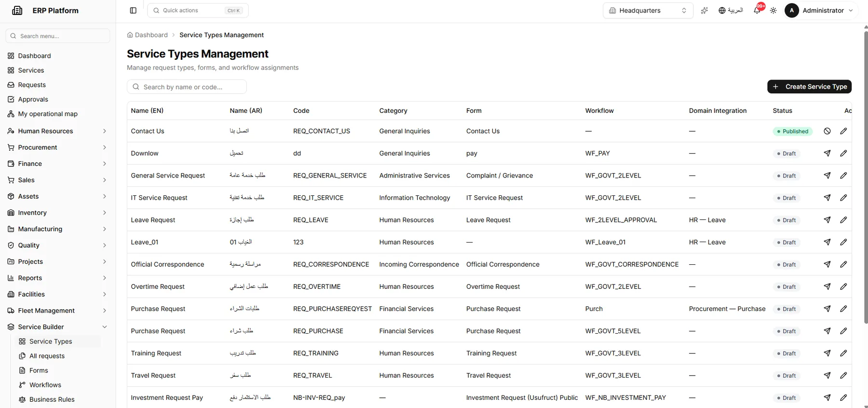Publish the Training Request service type
The width and height of the screenshot is (868, 408).
[x=827, y=353]
